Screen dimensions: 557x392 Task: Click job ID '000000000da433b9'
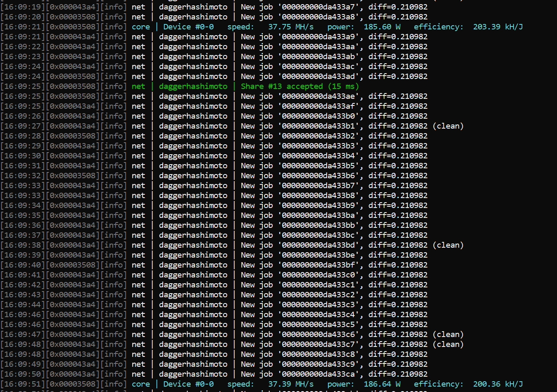(318, 206)
